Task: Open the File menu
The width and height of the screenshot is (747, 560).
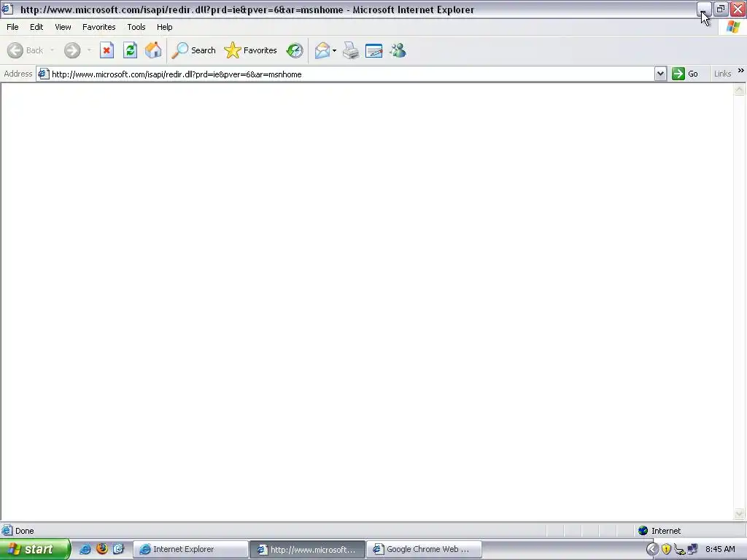Action: click(x=12, y=27)
